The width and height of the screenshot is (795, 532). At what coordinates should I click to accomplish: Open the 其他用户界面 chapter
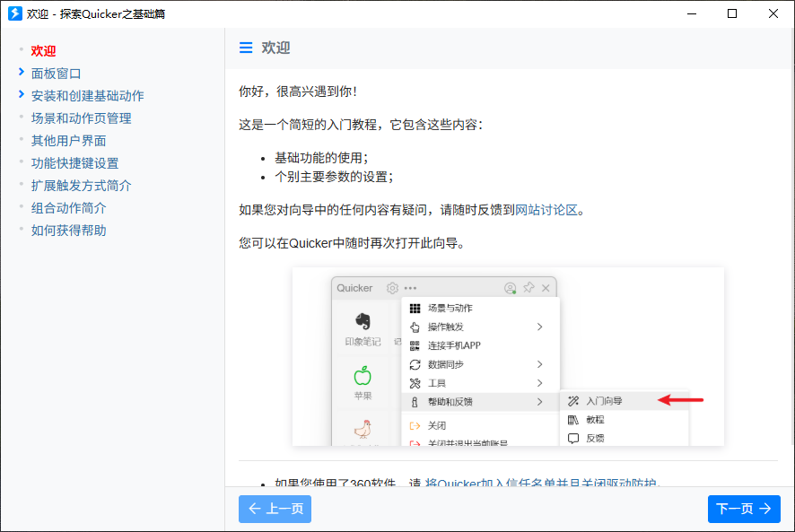(68, 140)
